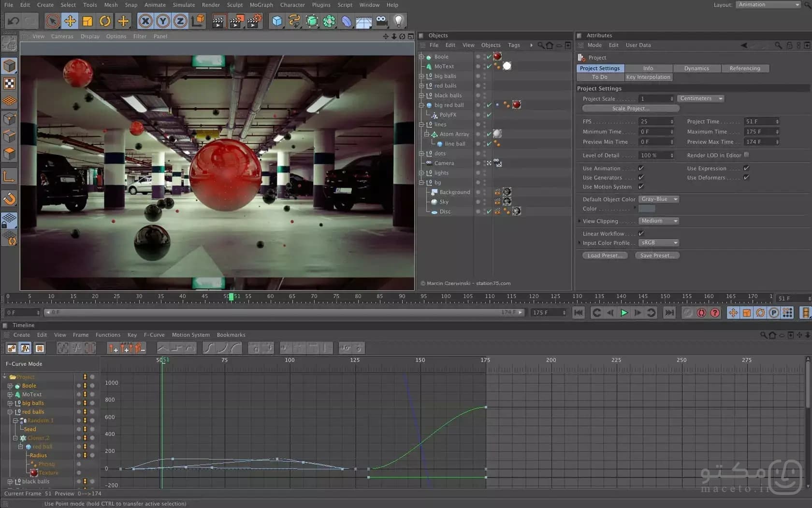Collapse lines group in Objects panel
812x508 pixels.
(421, 124)
